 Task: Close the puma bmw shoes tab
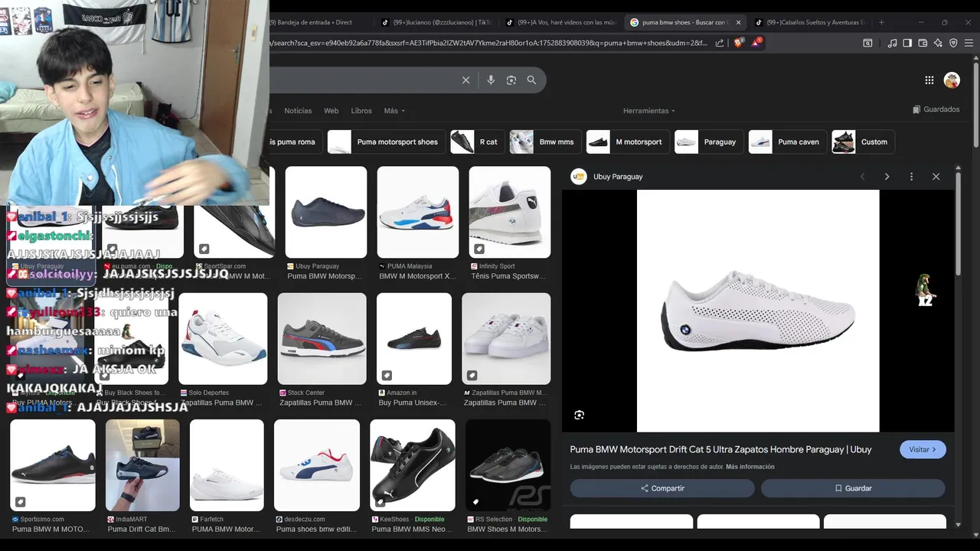(x=738, y=22)
